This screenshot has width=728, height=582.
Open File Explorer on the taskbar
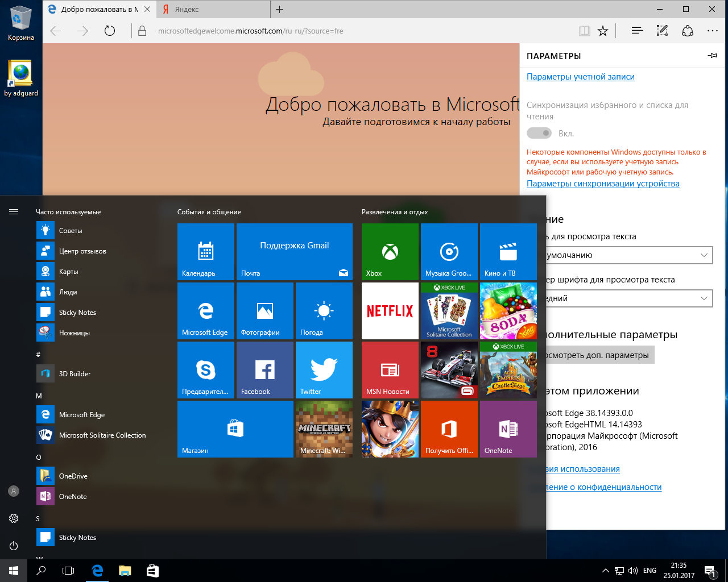125,571
